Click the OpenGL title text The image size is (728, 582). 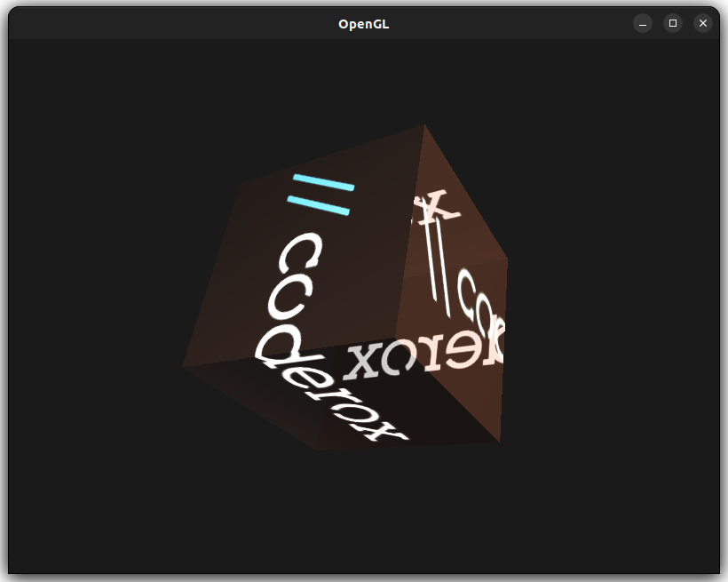363,24
